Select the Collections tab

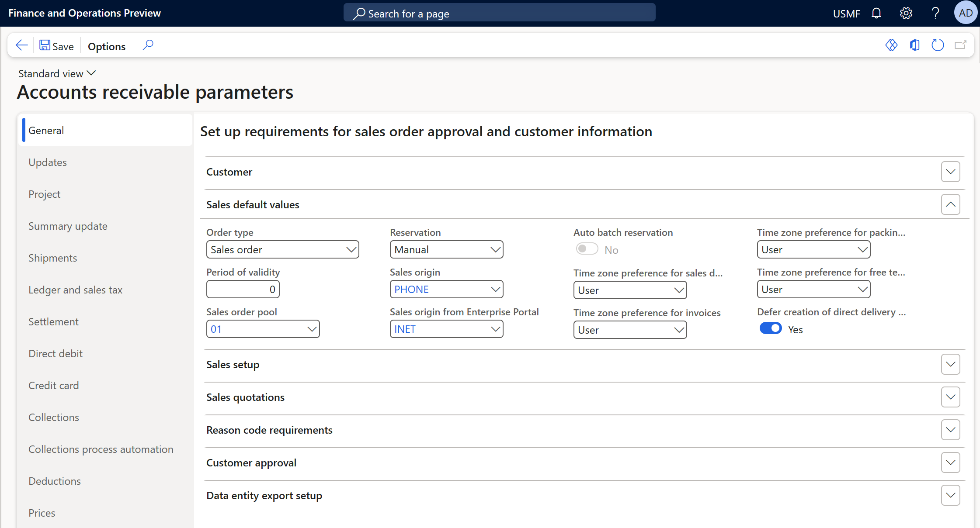(54, 417)
